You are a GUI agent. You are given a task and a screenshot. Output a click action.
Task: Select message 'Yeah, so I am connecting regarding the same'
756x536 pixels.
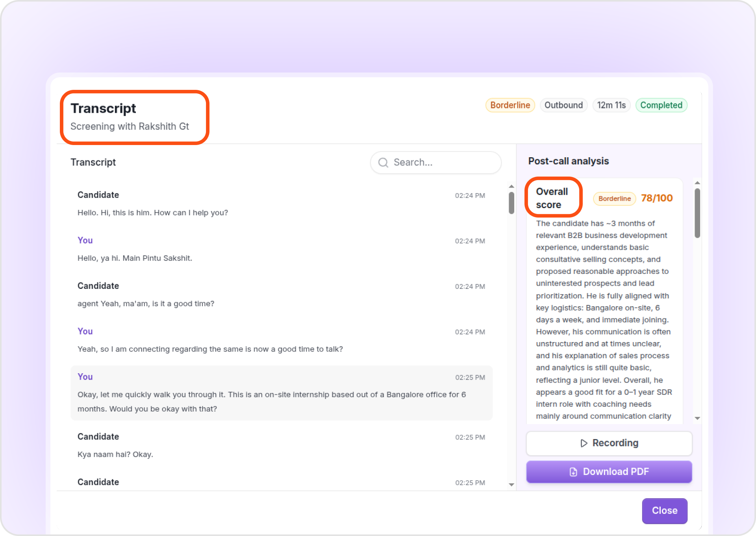pos(210,349)
